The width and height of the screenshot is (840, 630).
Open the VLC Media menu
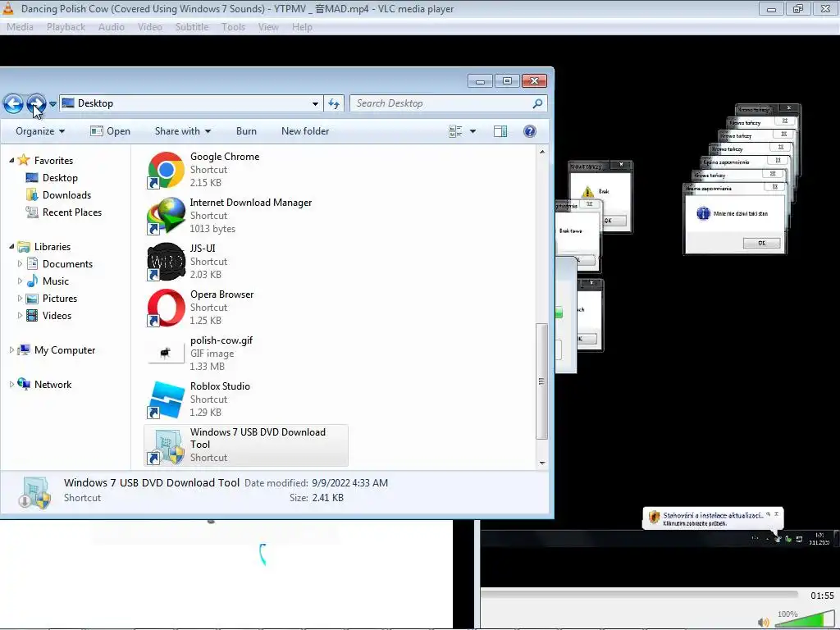[20, 27]
